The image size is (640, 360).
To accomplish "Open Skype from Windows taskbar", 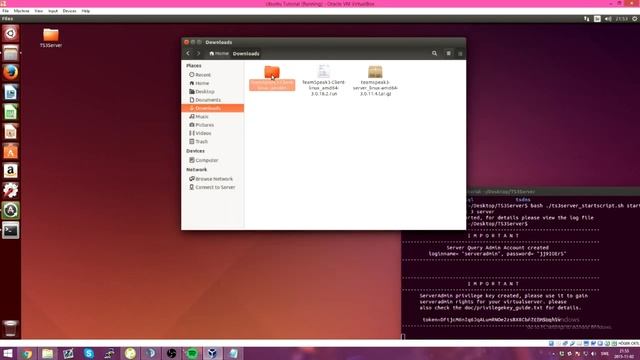I will [x=89, y=353].
